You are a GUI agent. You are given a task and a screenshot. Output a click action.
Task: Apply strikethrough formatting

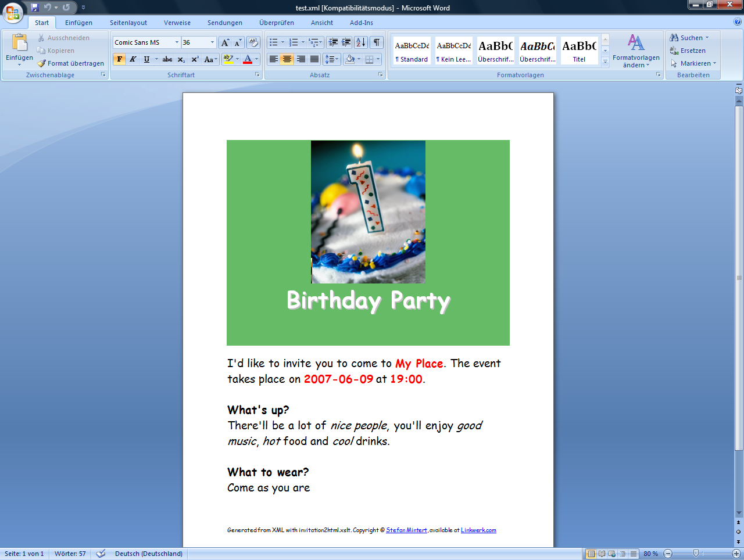(x=167, y=59)
